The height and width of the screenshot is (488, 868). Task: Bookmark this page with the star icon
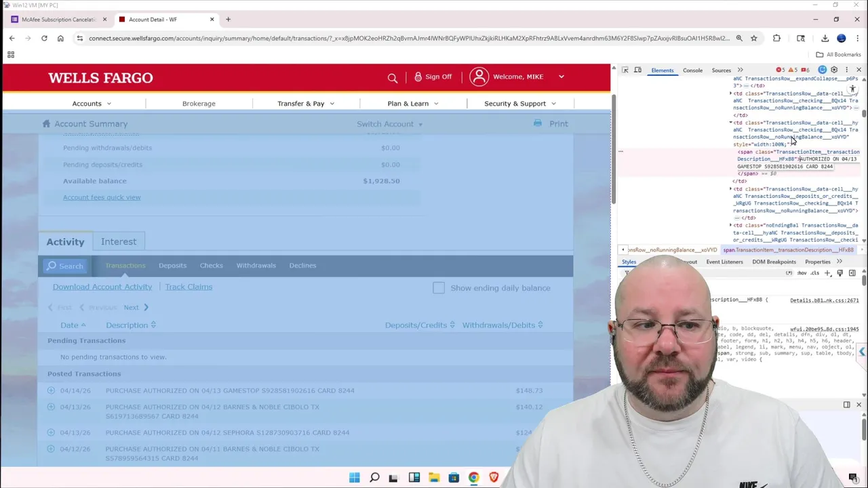(x=753, y=39)
